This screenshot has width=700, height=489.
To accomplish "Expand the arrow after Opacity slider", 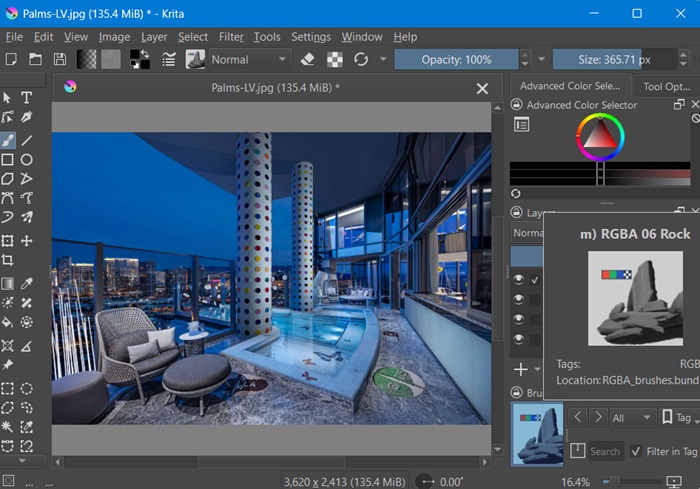I will [x=542, y=59].
